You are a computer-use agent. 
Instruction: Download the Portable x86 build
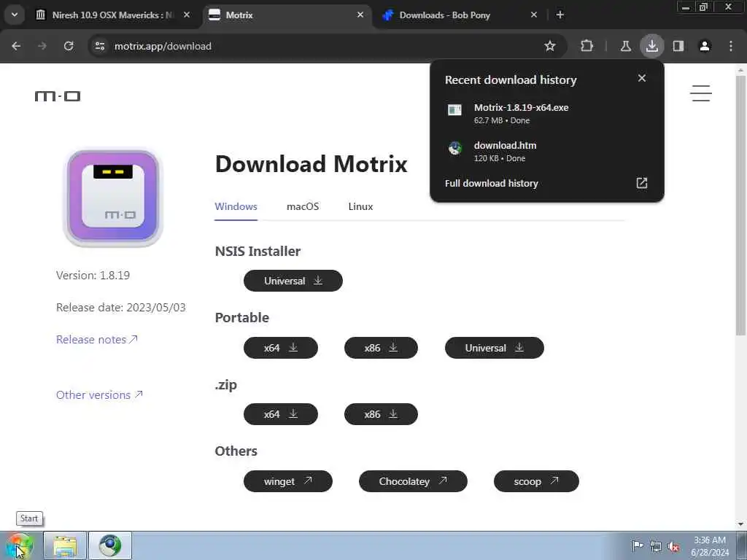click(381, 348)
